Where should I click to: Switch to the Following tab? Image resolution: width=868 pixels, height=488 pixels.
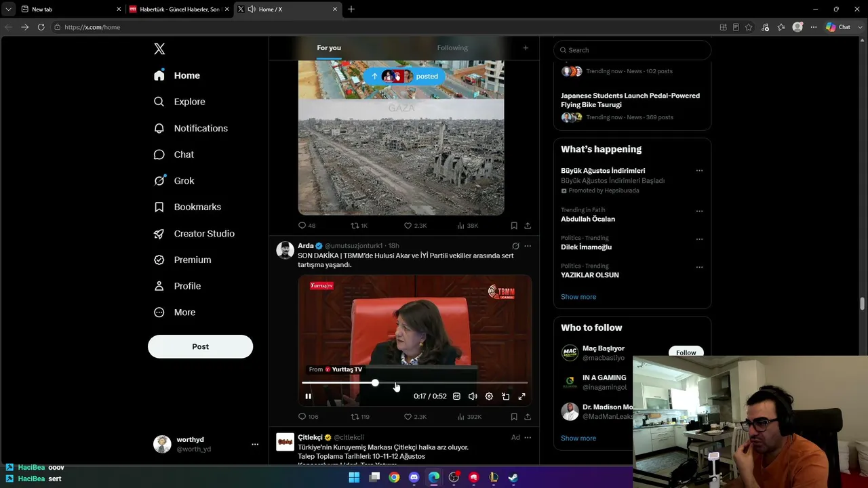[452, 48]
